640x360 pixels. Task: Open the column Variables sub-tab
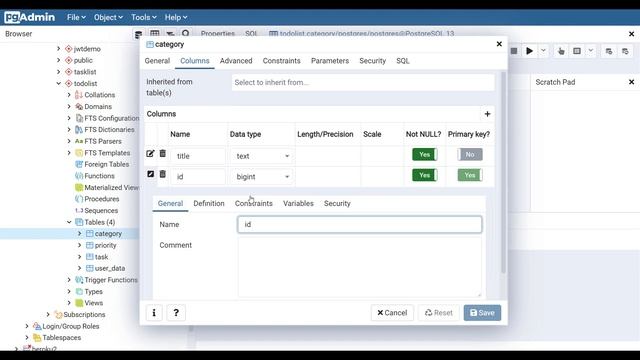pos(298,203)
